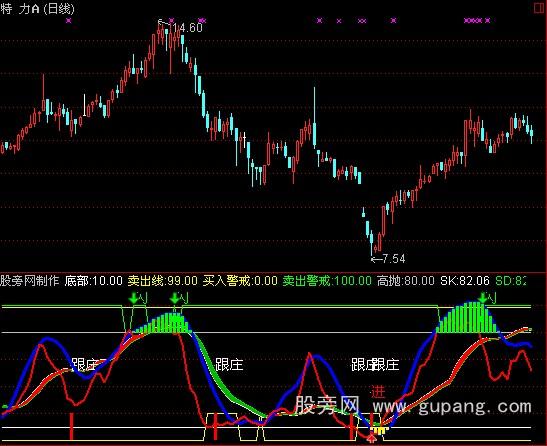
Task: Click the 买入警戒:0.00 indicator value
Action: point(240,281)
